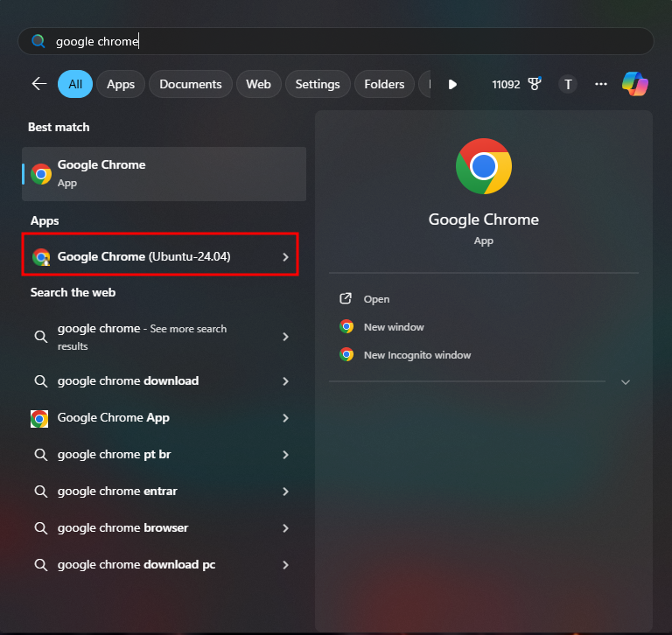The width and height of the screenshot is (672, 635).
Task: Click magnifier icon beside 'See more search results'
Action: tap(41, 337)
